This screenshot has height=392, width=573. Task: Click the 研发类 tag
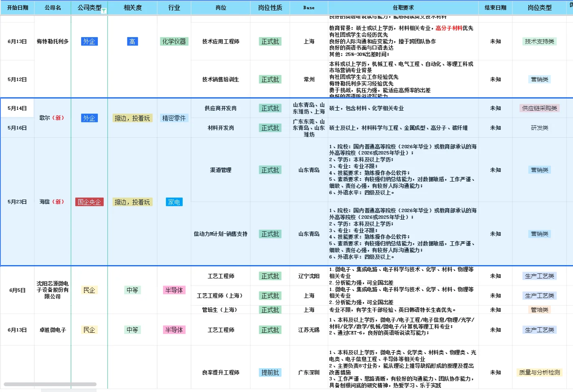[x=540, y=128]
